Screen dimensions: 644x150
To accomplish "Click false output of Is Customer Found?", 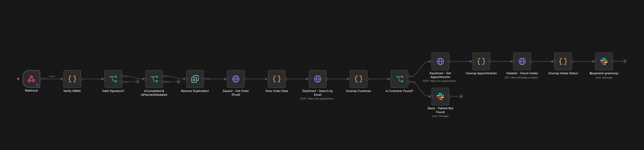I will [408, 82].
